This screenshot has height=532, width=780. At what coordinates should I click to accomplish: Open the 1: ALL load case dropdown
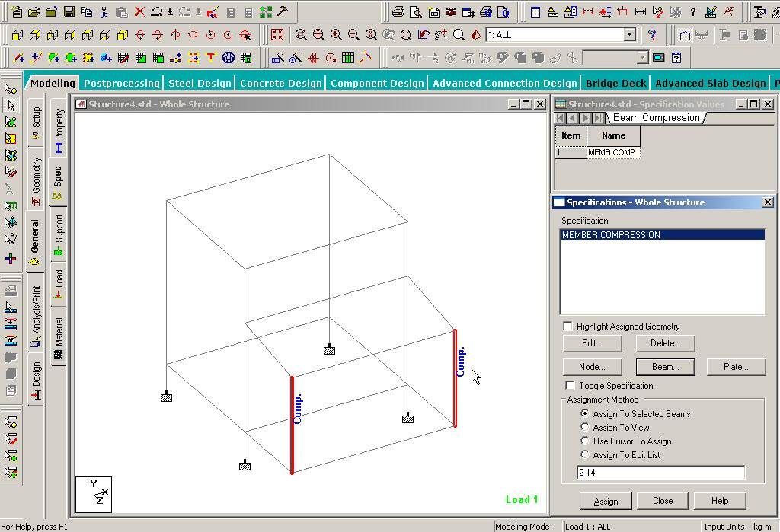(630, 35)
